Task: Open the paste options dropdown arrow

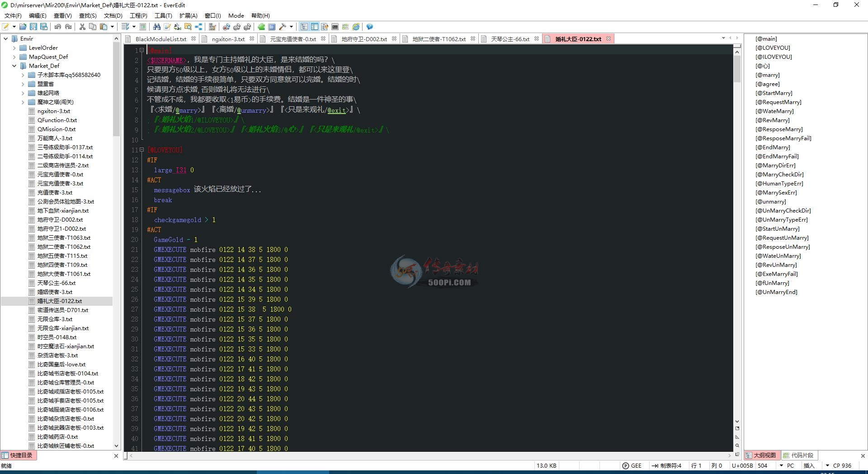Action: [112, 27]
